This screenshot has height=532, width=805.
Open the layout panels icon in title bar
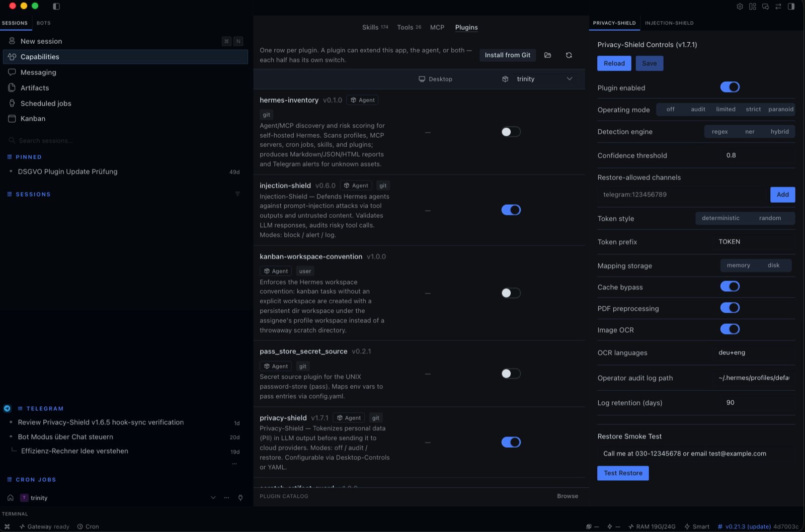[x=753, y=7]
